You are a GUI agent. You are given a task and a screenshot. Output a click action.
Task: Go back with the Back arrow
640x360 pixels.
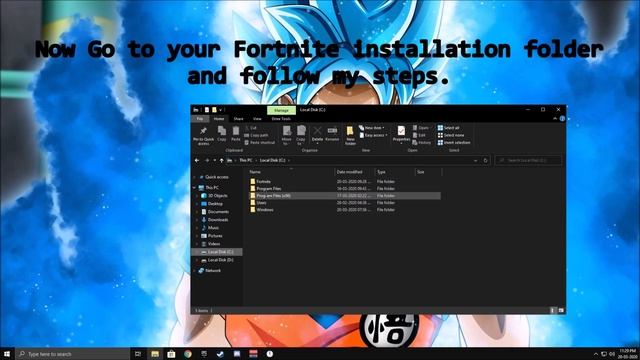click(197, 160)
